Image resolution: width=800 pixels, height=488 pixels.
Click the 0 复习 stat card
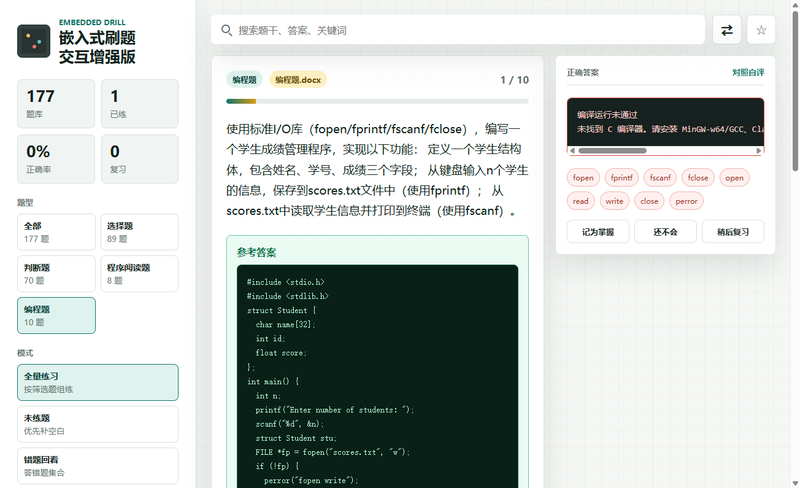(x=140, y=159)
